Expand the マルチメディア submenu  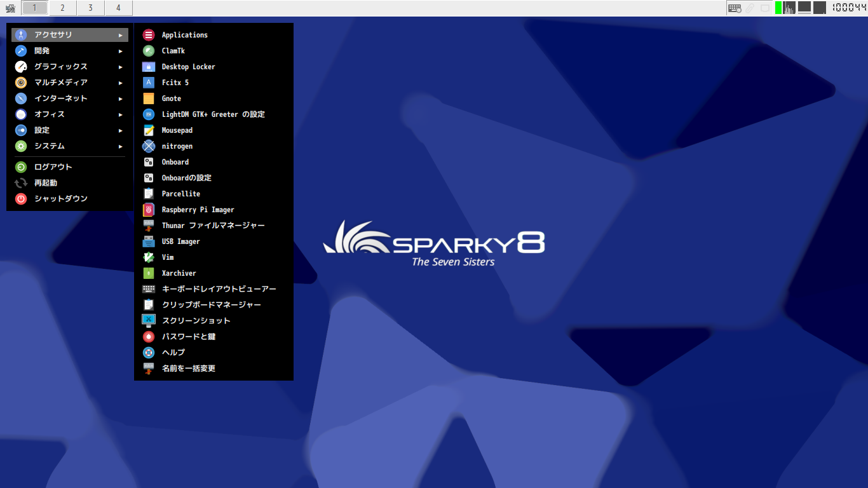[70, 83]
